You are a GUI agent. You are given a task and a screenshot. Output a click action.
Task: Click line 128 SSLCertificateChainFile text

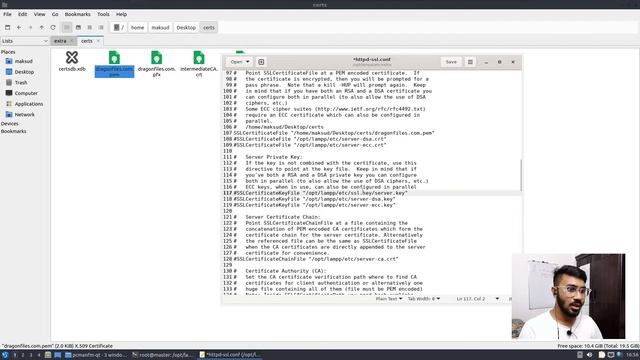click(316, 259)
